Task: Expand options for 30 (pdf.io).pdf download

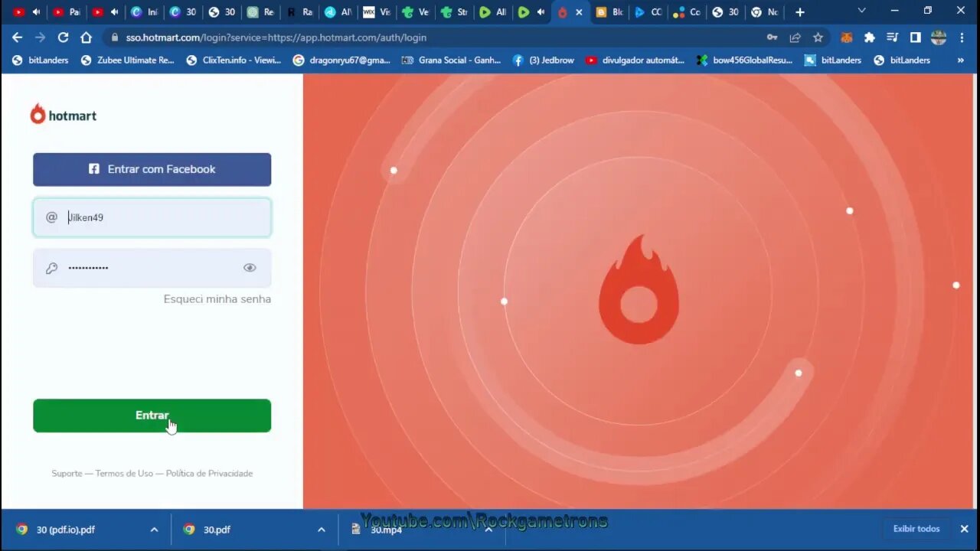Action: (154, 530)
